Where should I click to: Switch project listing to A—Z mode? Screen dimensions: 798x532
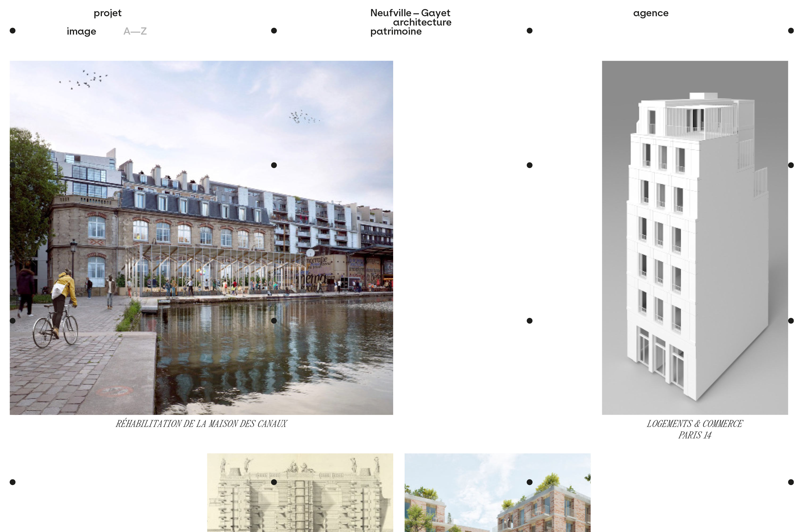pos(135,32)
